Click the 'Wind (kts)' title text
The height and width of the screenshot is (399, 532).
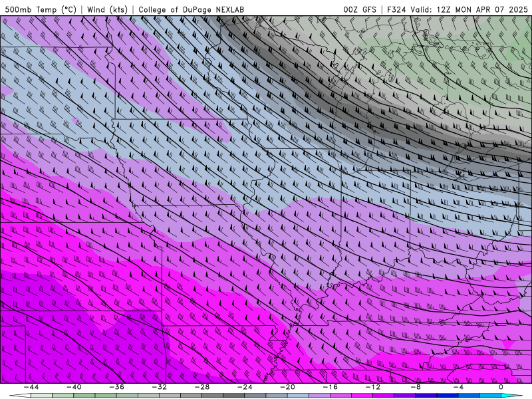pyautogui.click(x=107, y=9)
